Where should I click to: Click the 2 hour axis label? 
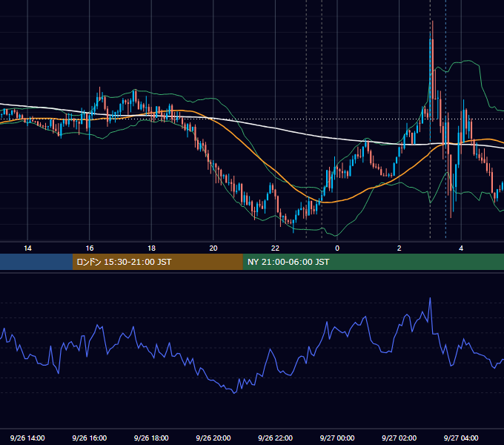tap(399, 248)
